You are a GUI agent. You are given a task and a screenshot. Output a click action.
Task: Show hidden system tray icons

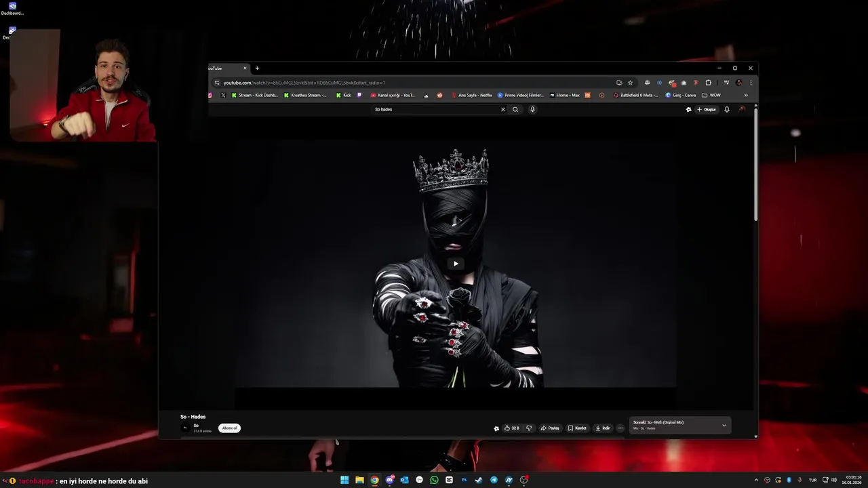(x=757, y=480)
